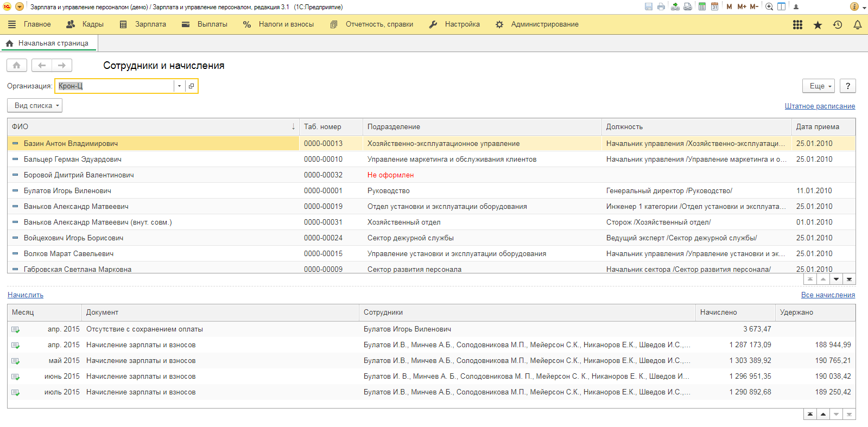
Task: Select май 2015 Начисление зарплаты row
Action: (x=432, y=360)
